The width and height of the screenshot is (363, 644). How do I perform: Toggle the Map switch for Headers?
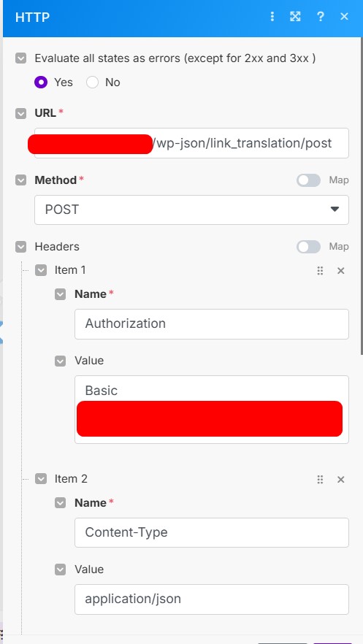308,247
